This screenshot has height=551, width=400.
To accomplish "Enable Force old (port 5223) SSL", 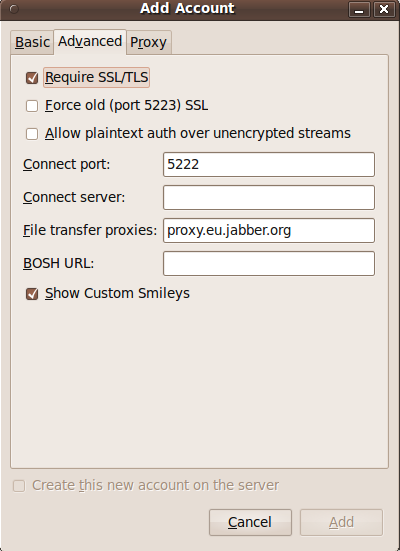I will click(32, 106).
